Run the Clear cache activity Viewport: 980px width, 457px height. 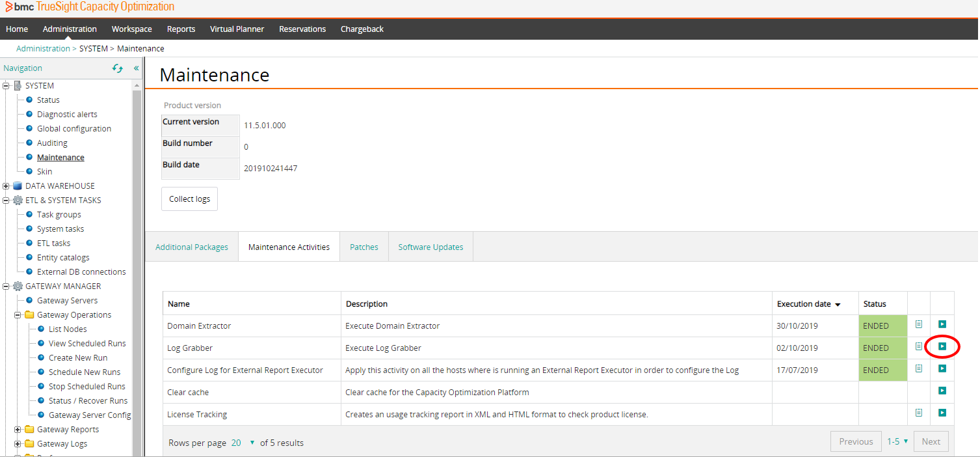coord(942,391)
